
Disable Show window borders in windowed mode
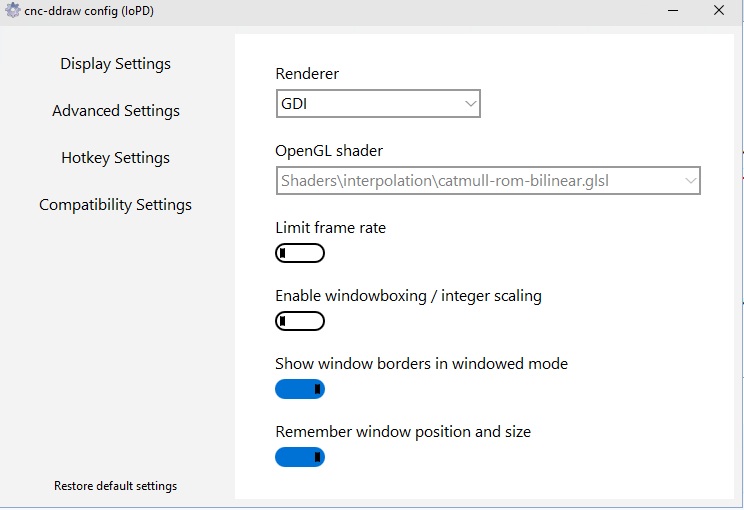(300, 389)
